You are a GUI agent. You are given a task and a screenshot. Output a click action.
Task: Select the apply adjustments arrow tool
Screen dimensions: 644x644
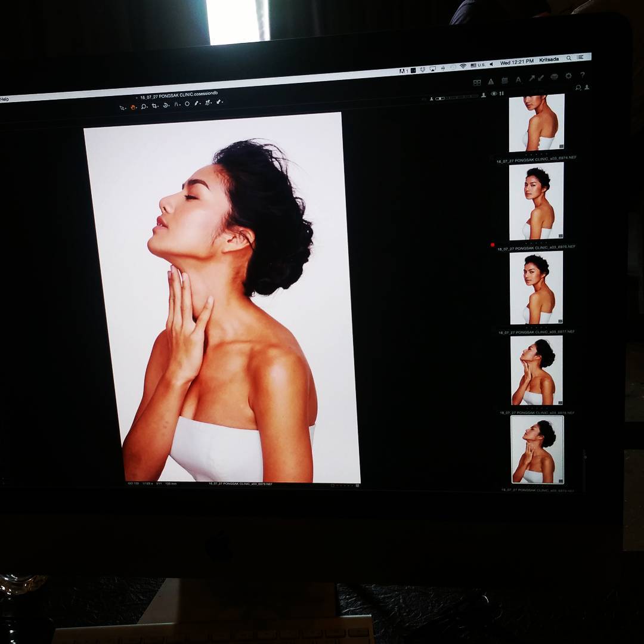218,101
